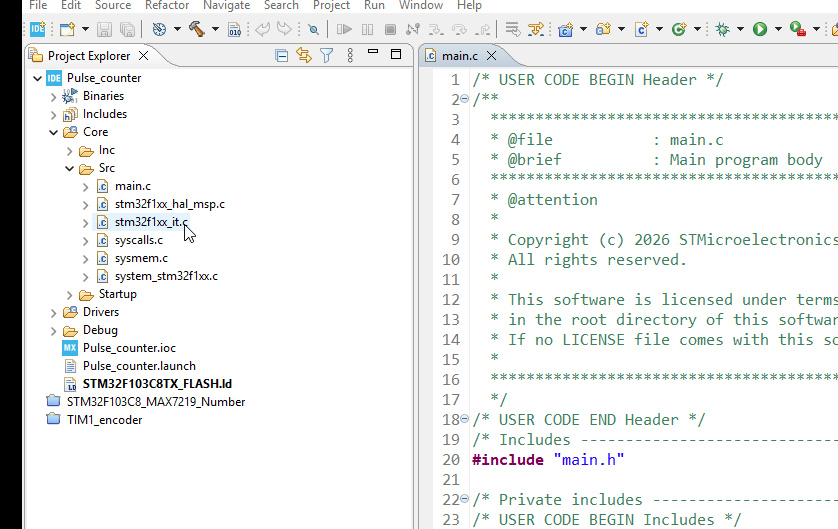Image resolution: width=838 pixels, height=529 pixels.
Task: Open the external tools dropdown arrow
Action: (816, 29)
